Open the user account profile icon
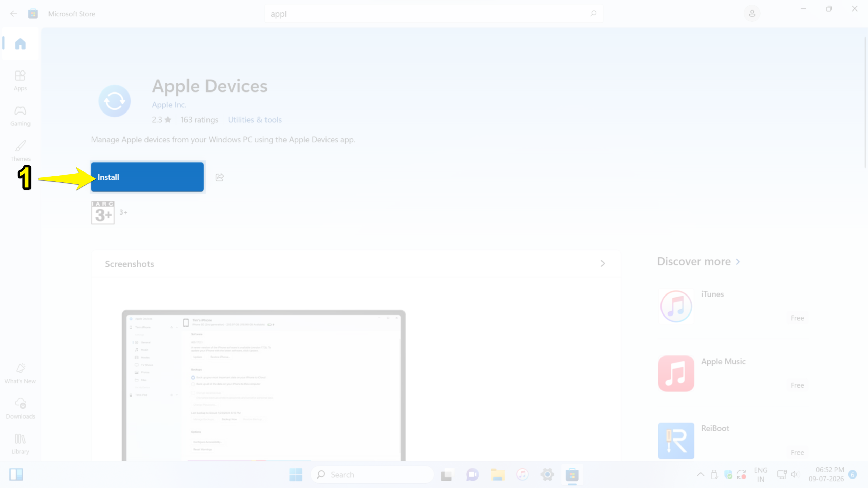The image size is (868, 488). coord(752,14)
